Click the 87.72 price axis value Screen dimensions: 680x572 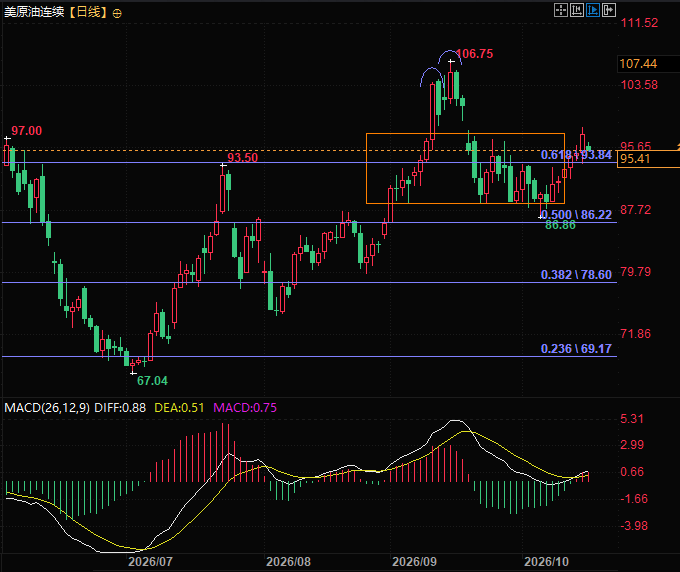click(x=636, y=210)
